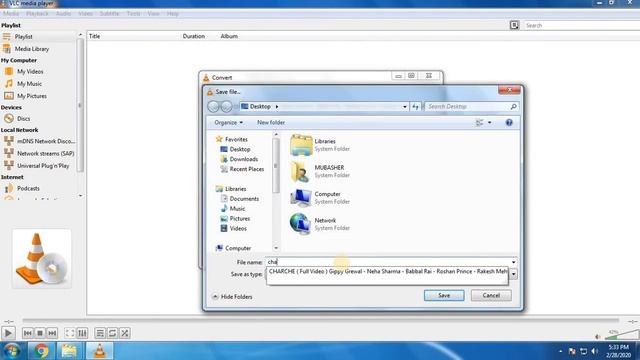Screen dimensions: 640x360
Task: Select Pictures under Libraries tree
Action: [x=240, y=219]
